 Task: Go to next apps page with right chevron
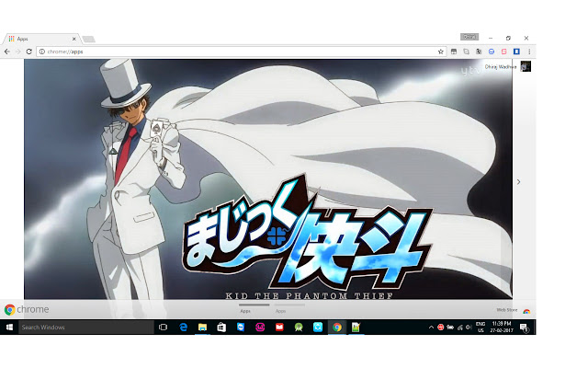(518, 182)
